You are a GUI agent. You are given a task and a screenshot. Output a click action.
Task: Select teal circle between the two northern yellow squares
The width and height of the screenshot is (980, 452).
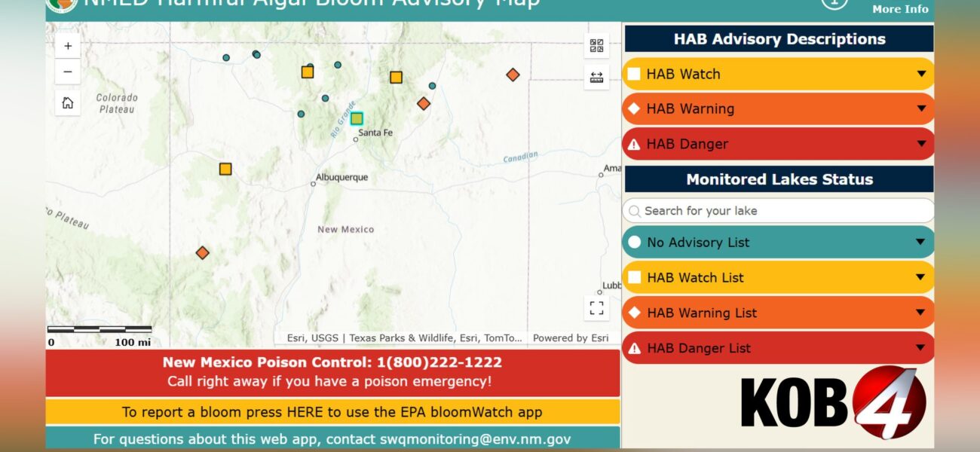coord(338,65)
